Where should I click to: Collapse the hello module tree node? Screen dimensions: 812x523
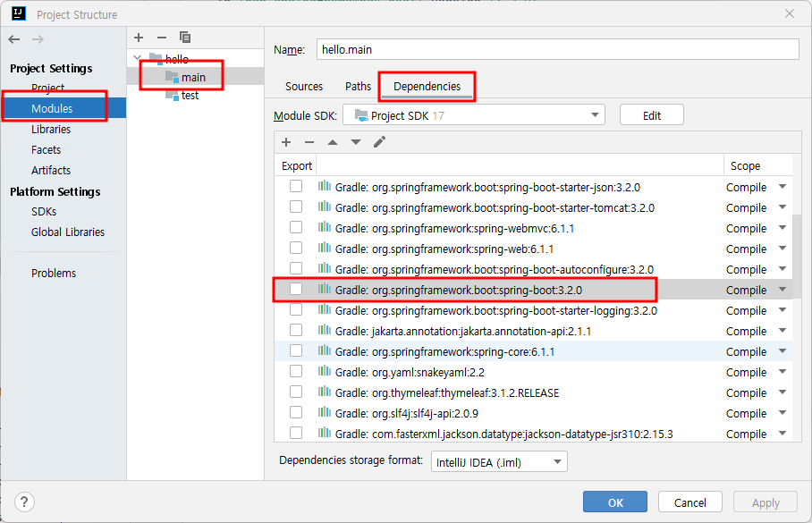click(137, 58)
